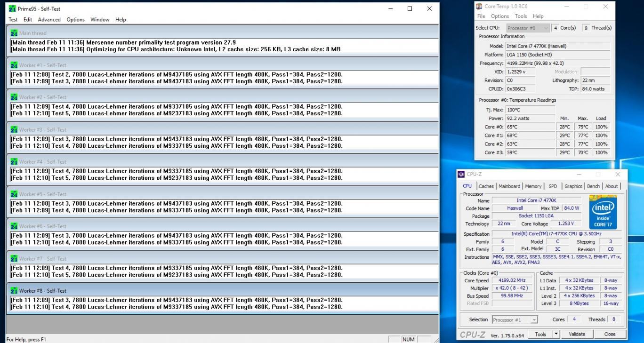The height and width of the screenshot is (343, 644).
Task: Click the Tj. Max 100°C field
Action: pyautogui.click(x=530, y=110)
